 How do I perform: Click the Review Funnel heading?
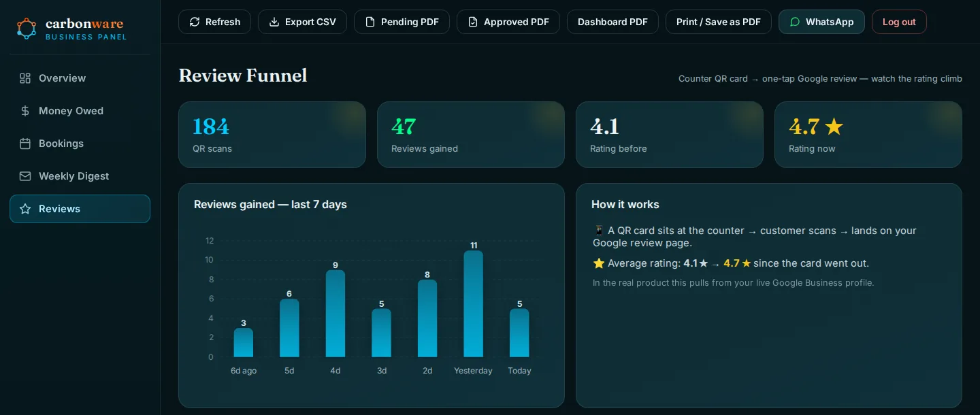click(243, 76)
